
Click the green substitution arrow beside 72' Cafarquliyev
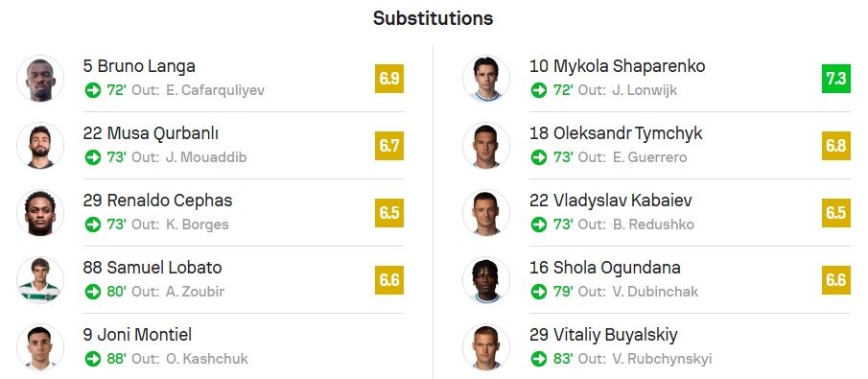(x=92, y=90)
